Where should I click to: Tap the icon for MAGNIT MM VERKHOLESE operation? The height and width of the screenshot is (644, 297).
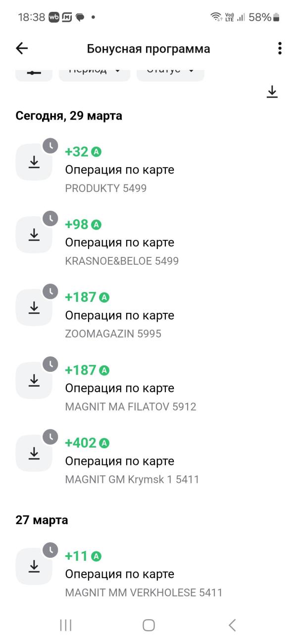pyautogui.click(x=34, y=566)
